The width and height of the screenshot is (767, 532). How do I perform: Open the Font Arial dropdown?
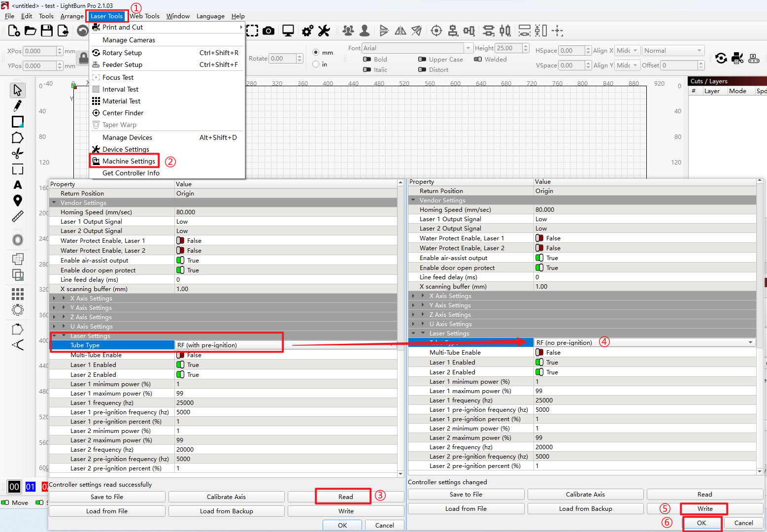pos(417,48)
